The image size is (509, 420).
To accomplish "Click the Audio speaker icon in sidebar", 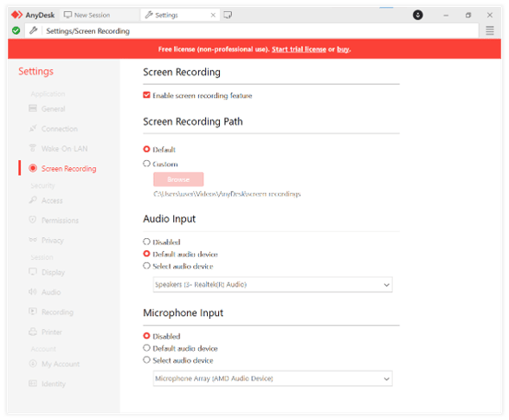I will coord(33,292).
